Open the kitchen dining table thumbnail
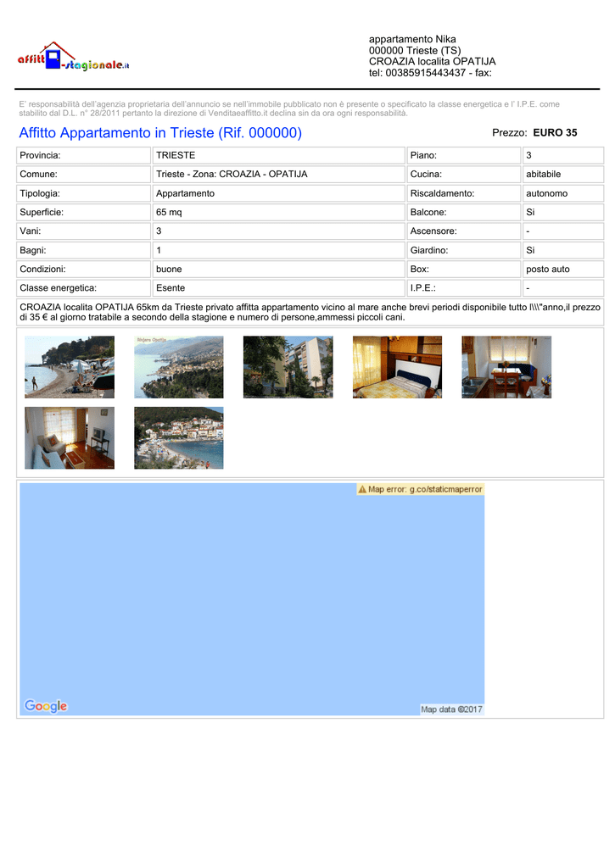 506,367
